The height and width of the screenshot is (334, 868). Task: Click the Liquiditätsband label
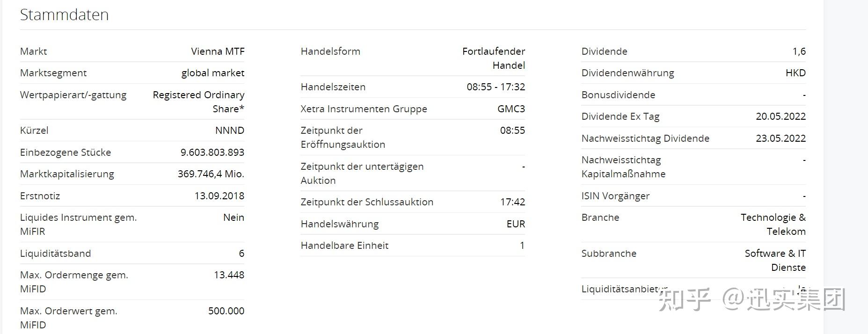(55, 254)
